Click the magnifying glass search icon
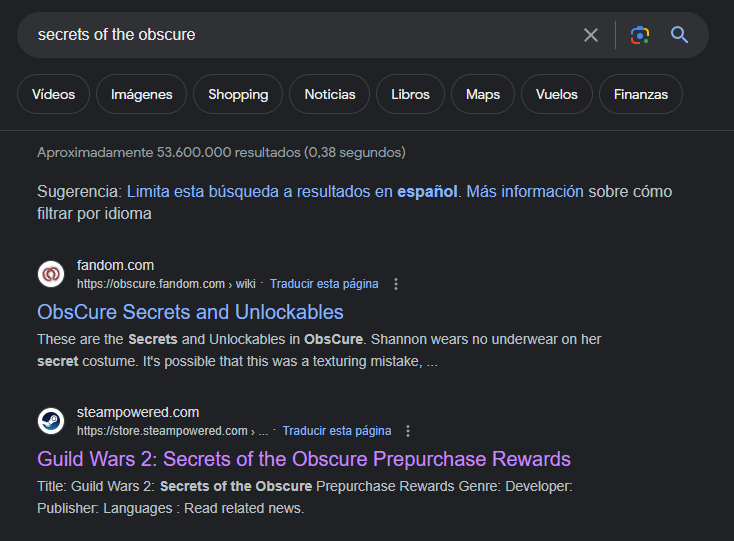 pyautogui.click(x=679, y=35)
